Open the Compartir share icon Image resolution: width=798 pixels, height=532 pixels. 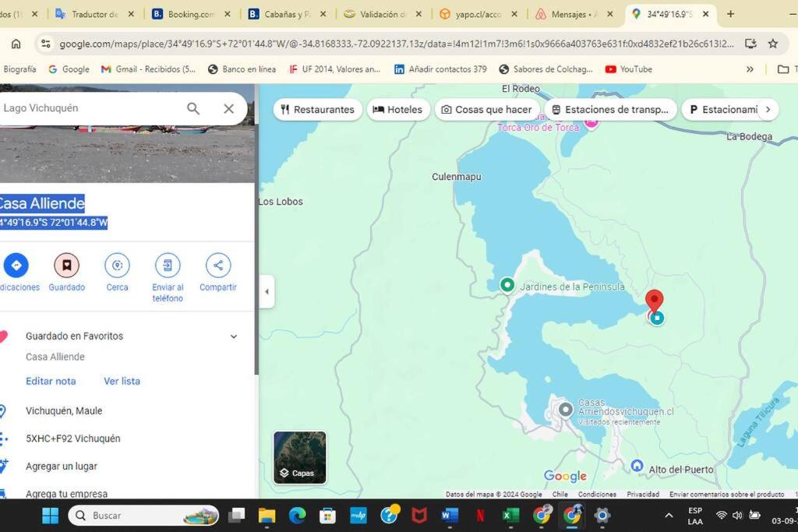tap(218, 265)
